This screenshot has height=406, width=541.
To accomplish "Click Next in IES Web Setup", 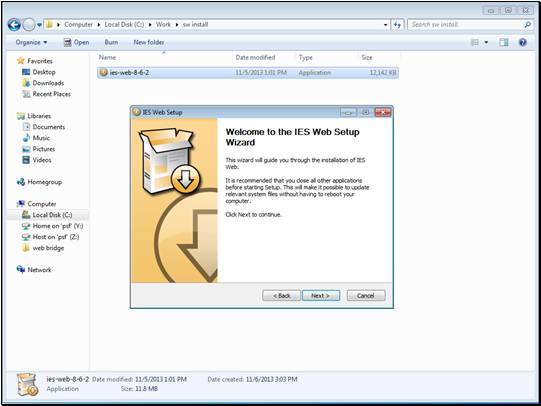I will point(321,296).
